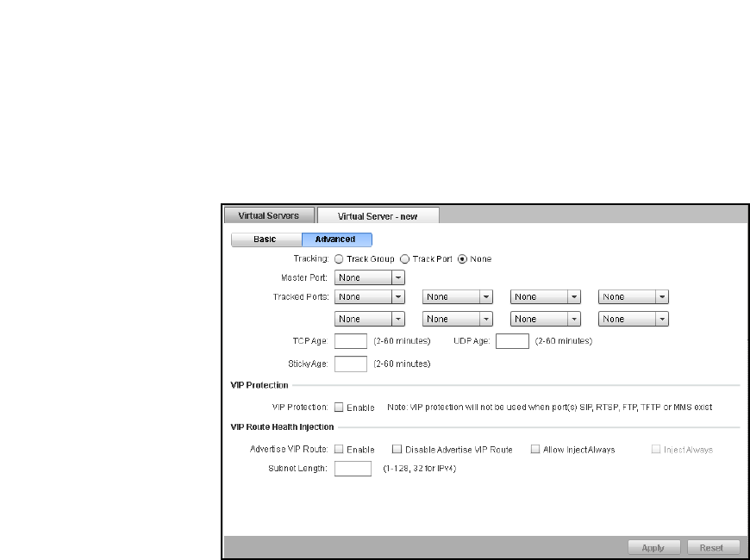Choose the Track Port tracking option
The width and height of the screenshot is (750, 560).
click(x=404, y=258)
